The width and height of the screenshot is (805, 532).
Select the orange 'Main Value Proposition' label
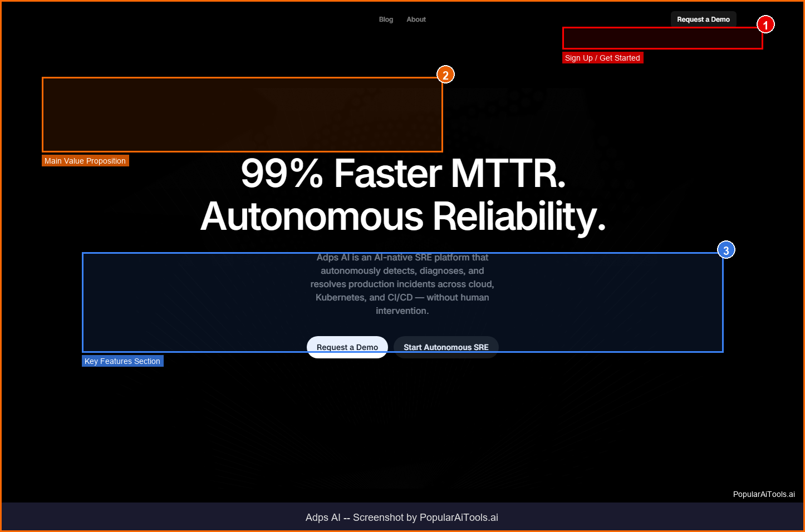coord(85,161)
